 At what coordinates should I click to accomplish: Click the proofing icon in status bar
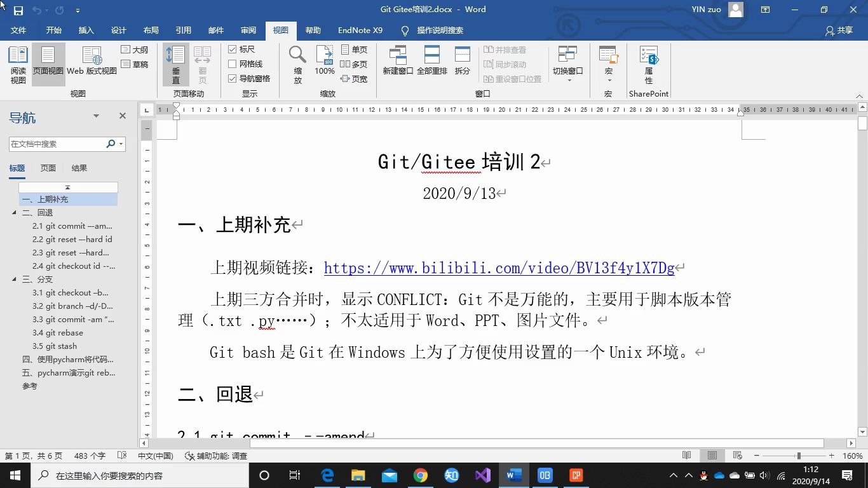point(123,456)
